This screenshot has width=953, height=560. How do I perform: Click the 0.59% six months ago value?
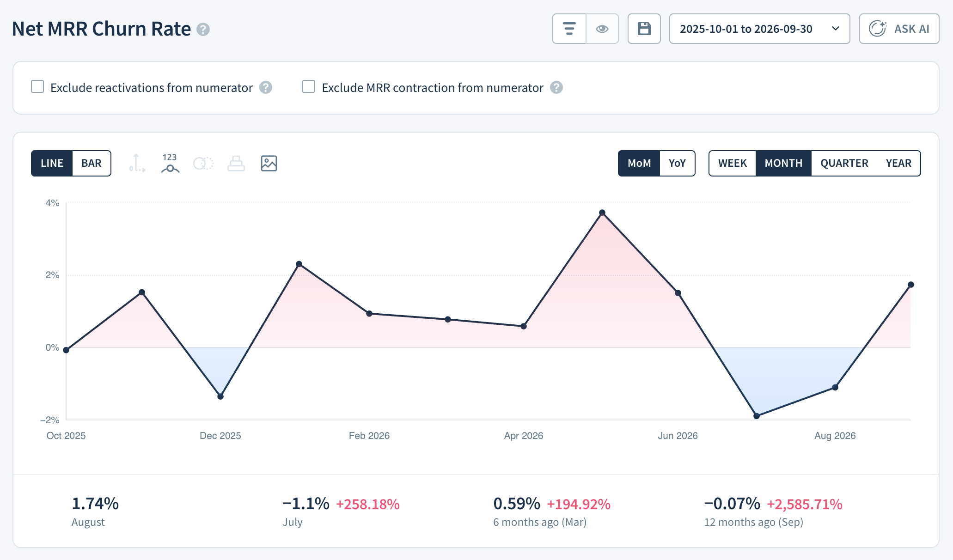(517, 504)
